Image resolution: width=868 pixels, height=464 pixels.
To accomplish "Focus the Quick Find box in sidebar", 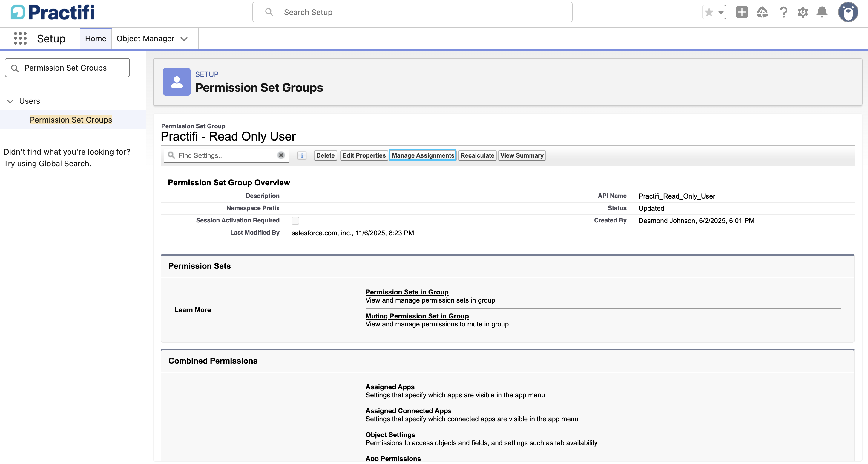I will 68,68.
